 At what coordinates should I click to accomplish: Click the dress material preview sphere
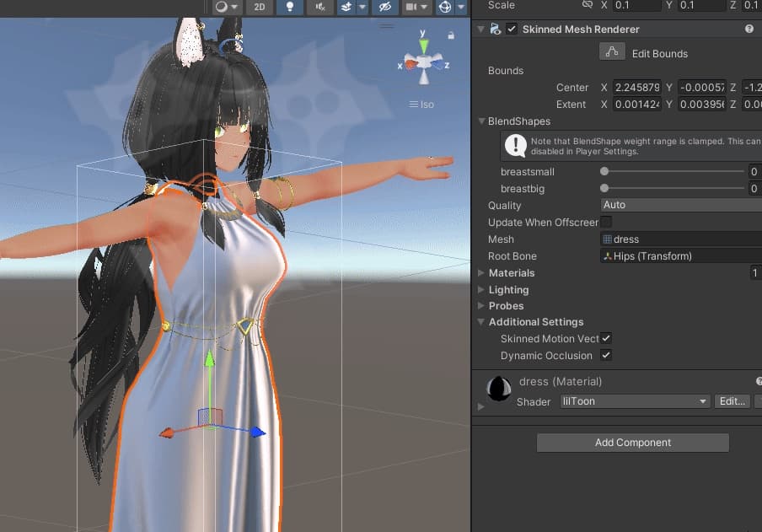click(499, 389)
